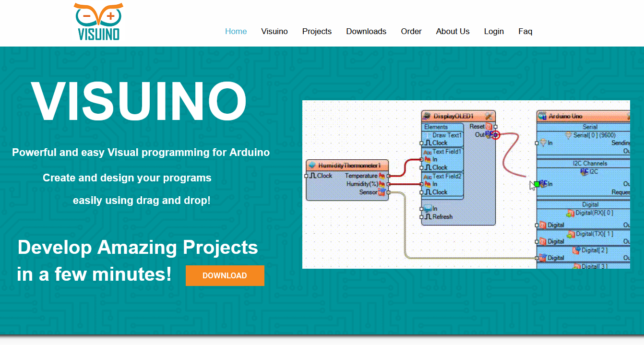Open the Login page

coord(494,31)
